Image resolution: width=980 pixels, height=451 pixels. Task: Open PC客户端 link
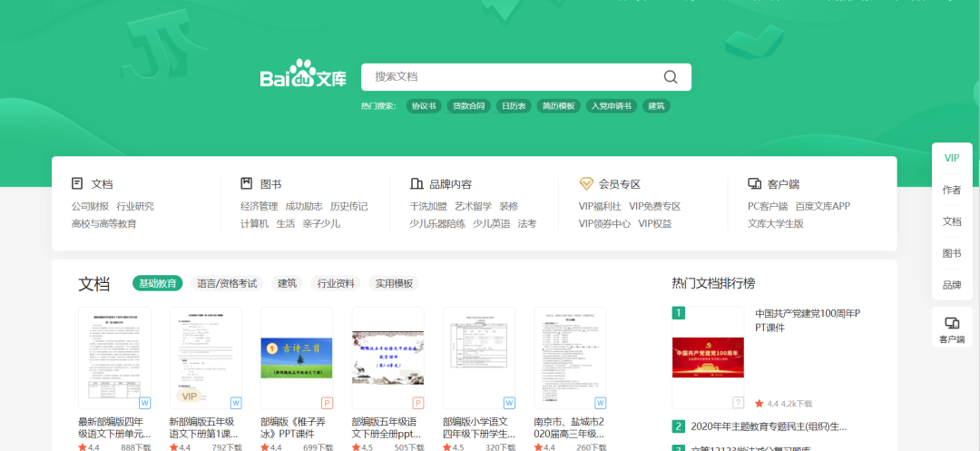coord(768,206)
